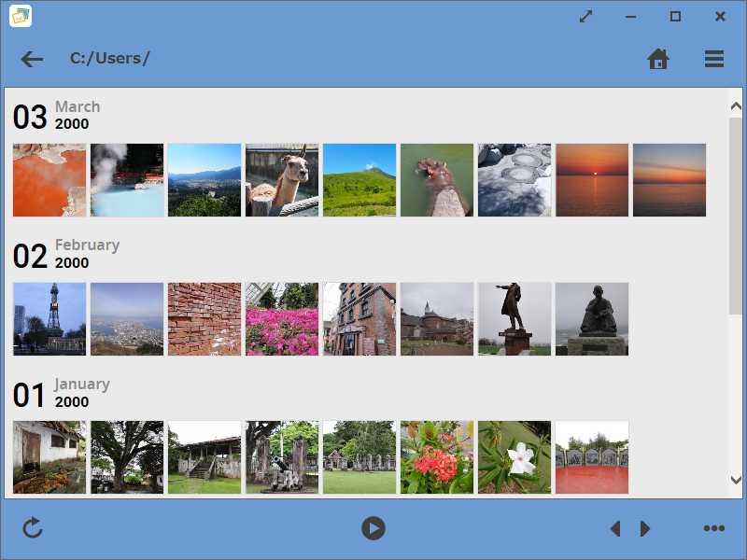Toggle full-screen diagonal arrow icon
This screenshot has height=560, width=747.
(585, 17)
